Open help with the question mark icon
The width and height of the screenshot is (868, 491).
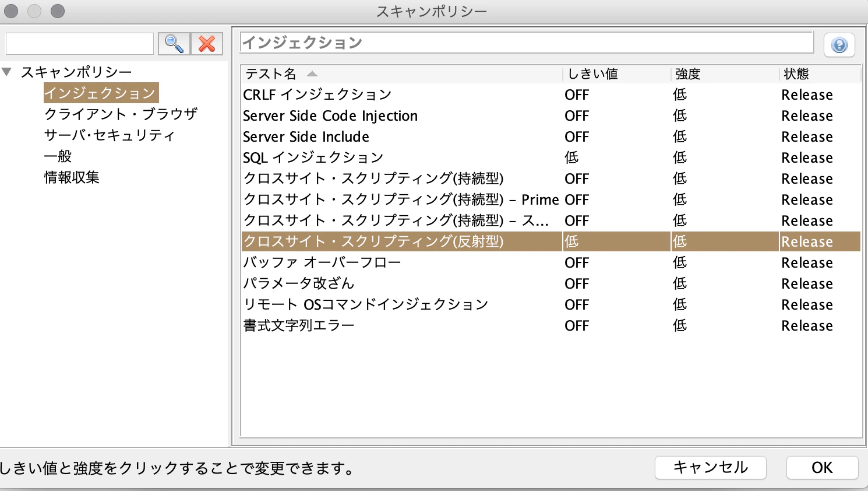tap(839, 45)
